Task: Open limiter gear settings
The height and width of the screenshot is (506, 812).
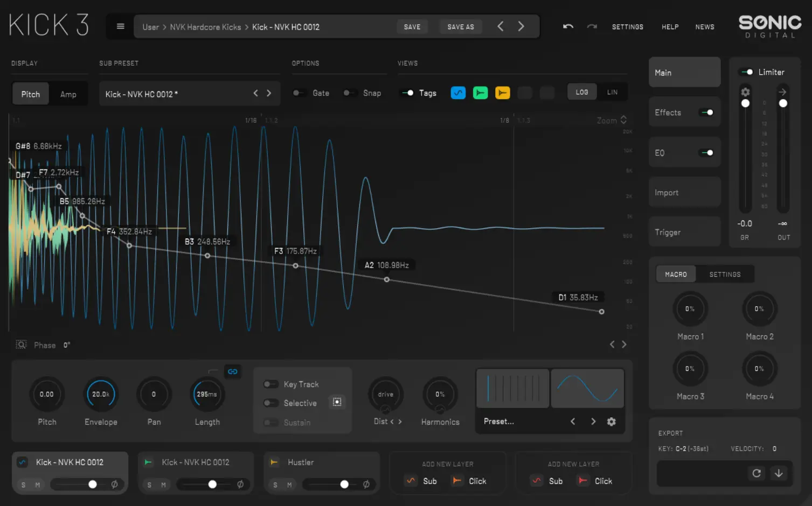Action: point(745,92)
